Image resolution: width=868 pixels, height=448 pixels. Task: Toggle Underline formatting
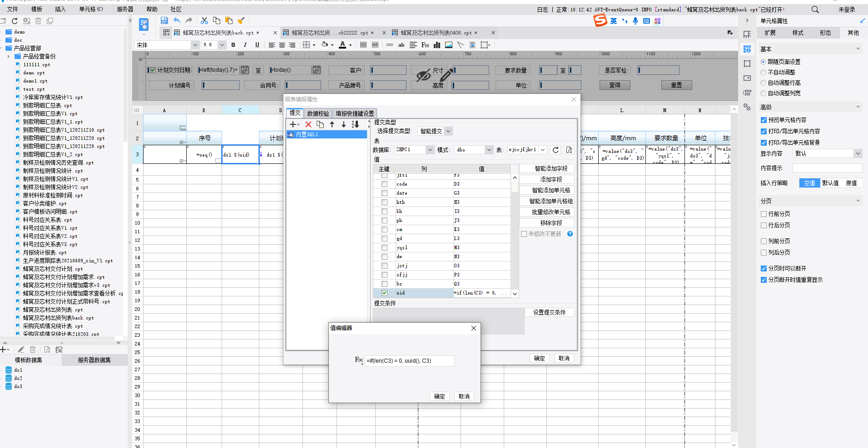click(257, 45)
